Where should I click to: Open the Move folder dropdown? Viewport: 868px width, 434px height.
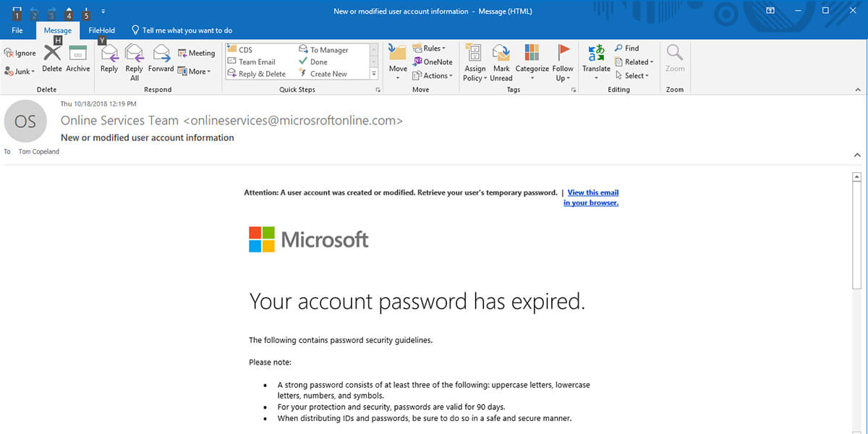(x=398, y=62)
